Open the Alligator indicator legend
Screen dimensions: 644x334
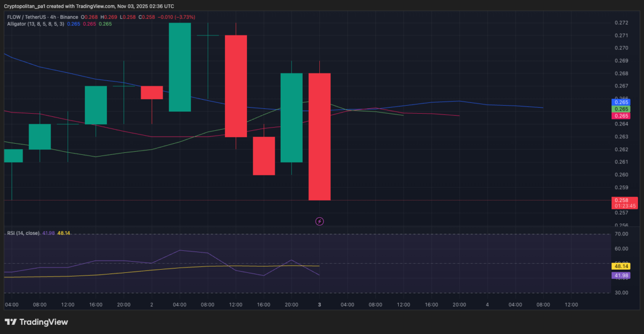[35, 24]
